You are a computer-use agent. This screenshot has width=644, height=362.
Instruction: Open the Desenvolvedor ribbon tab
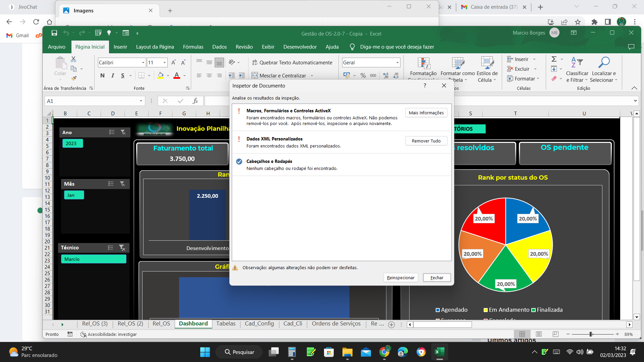click(x=300, y=47)
